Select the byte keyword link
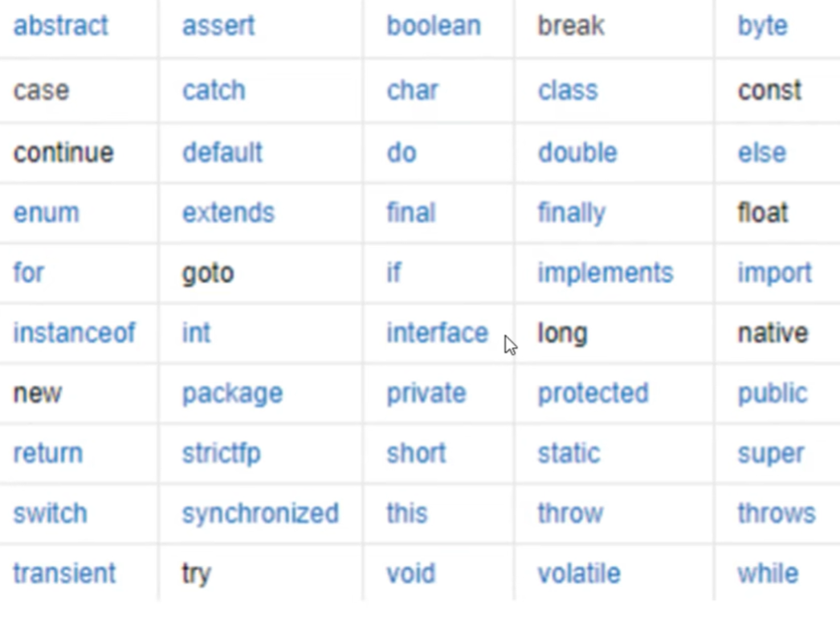840x617 pixels. pos(763,27)
